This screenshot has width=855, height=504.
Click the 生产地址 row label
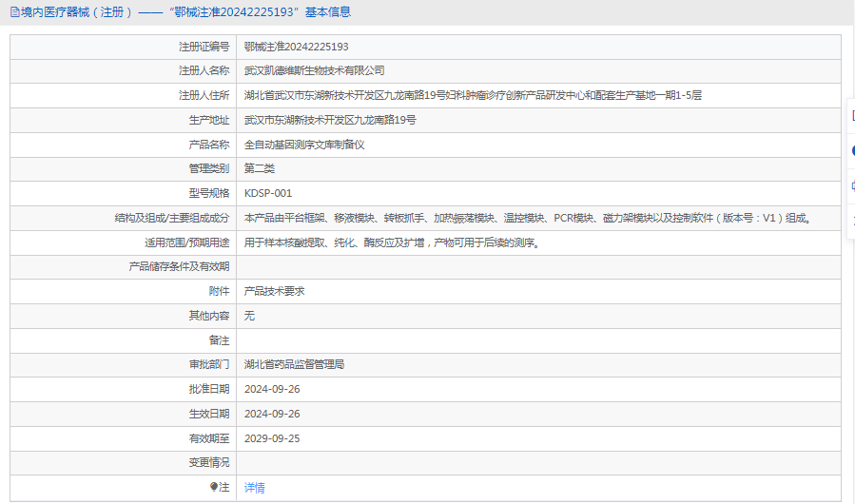(209, 120)
